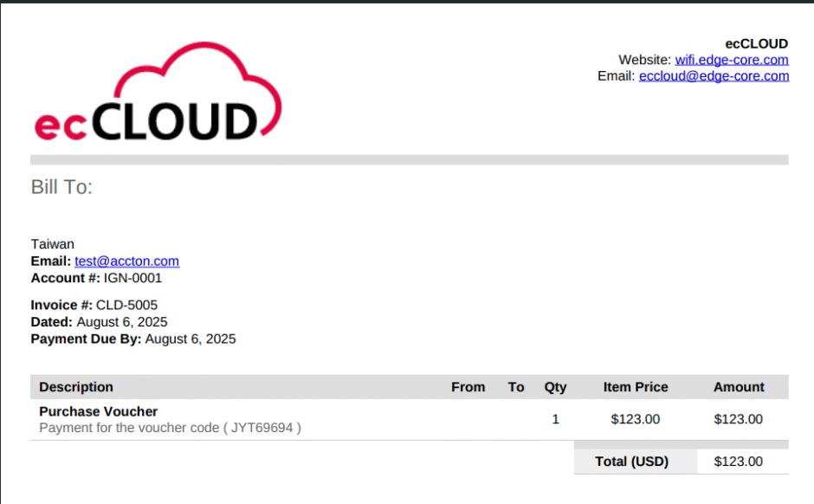The image size is (814, 504).
Task: Click the ecCLOUD company name in header
Action: tap(756, 43)
